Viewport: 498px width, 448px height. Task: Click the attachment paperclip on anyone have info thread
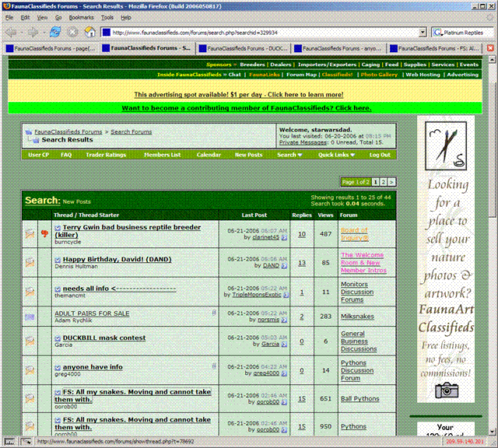pos(214,366)
